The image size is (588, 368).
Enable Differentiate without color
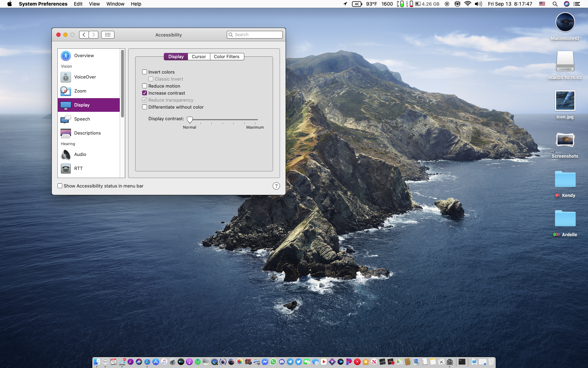pos(145,107)
